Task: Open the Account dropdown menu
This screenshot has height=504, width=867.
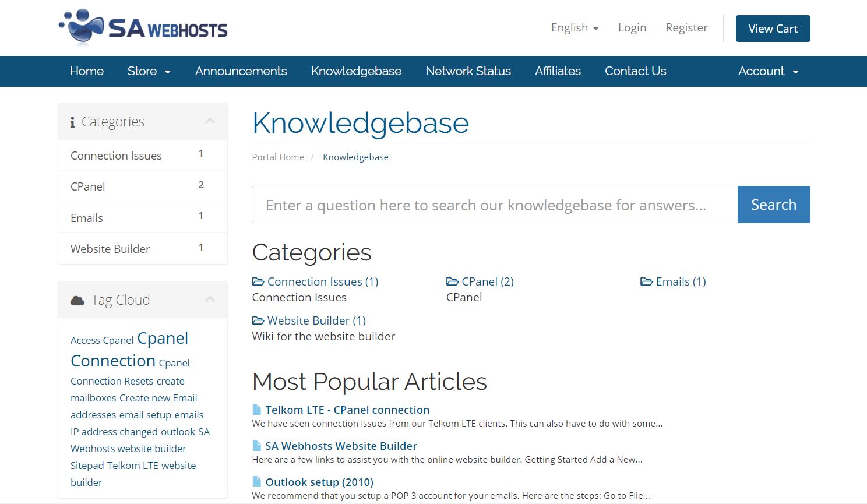Action: (769, 71)
